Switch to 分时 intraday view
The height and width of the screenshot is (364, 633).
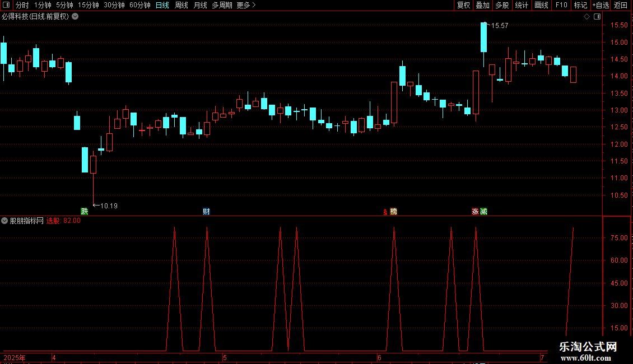[x=22, y=5]
